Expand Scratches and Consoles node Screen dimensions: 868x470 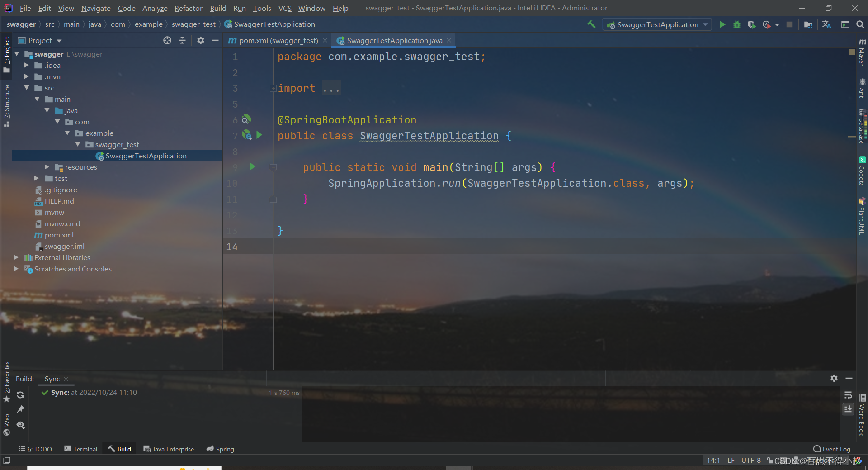pyautogui.click(x=16, y=269)
